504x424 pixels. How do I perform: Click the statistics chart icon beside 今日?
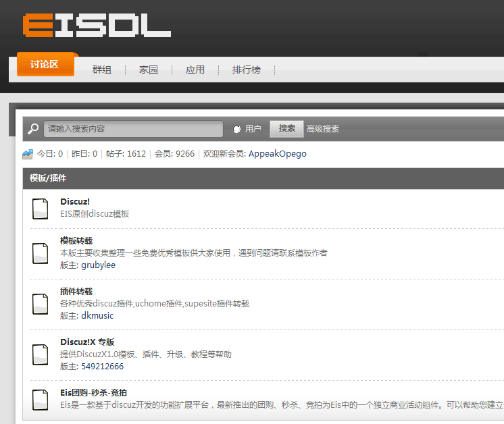(x=28, y=154)
